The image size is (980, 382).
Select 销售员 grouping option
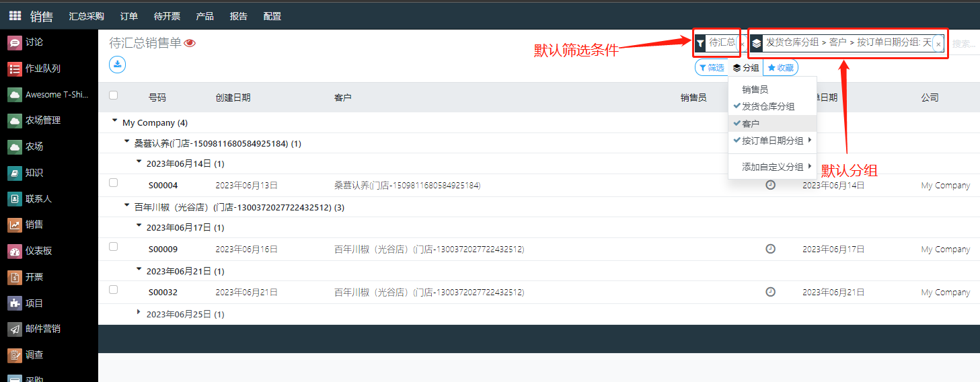[x=755, y=89]
